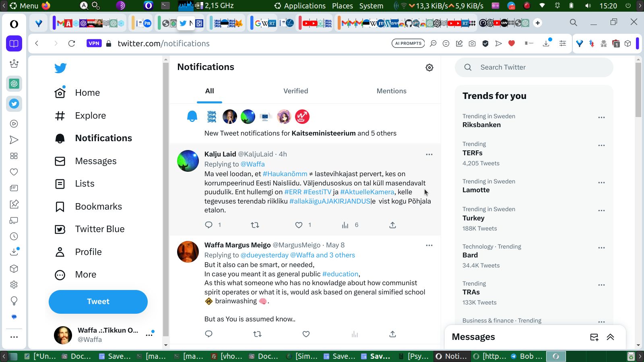Screen dimensions: 644x362
Task: Like Kalju Laid's tweet
Action: 299,225
